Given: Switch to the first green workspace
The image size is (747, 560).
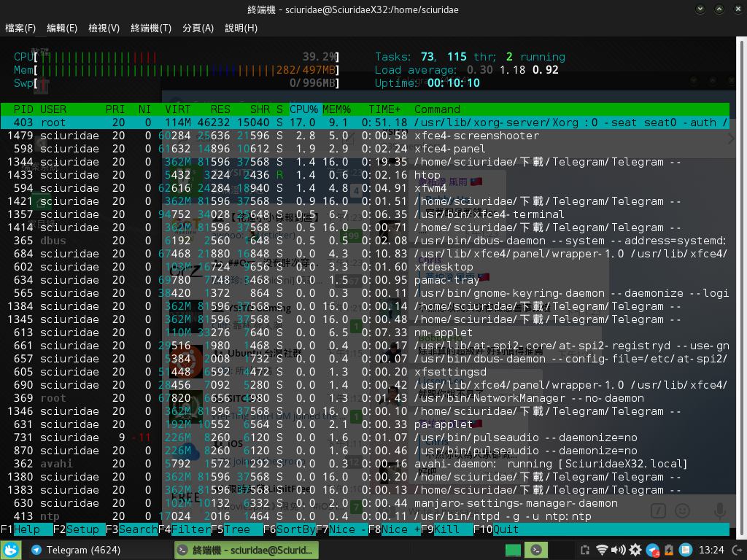Looking at the screenshot, I should click(x=514, y=550).
